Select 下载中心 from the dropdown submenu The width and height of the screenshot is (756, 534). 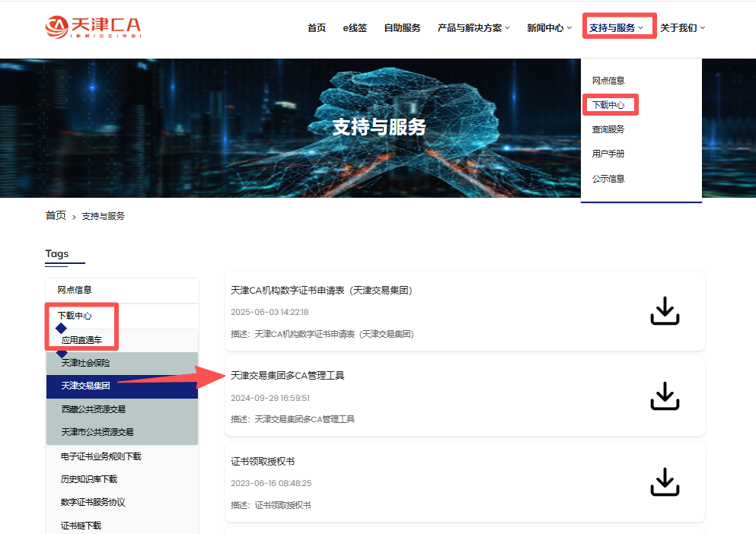[608, 105]
